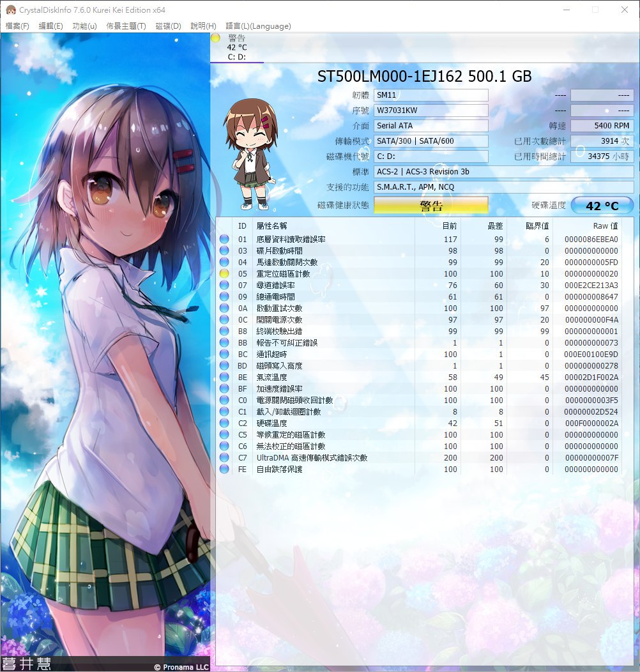Click the transfer mode field SATA/300 | SATA/600
The height and width of the screenshot is (672, 640).
(x=430, y=141)
